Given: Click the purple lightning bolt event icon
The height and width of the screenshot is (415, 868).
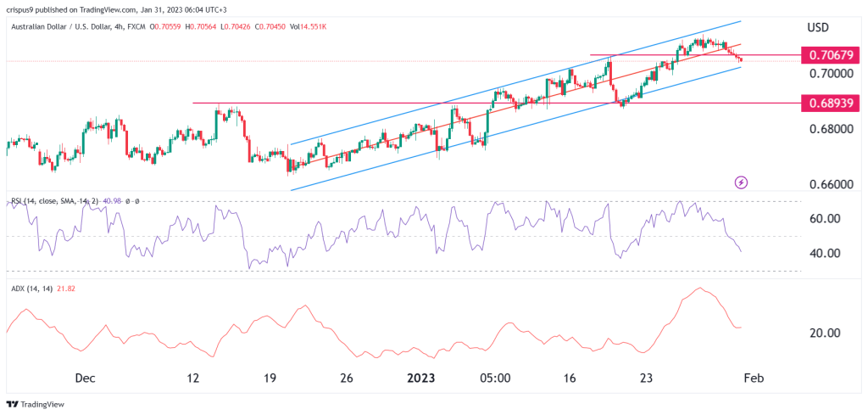Looking at the screenshot, I should tap(741, 182).
